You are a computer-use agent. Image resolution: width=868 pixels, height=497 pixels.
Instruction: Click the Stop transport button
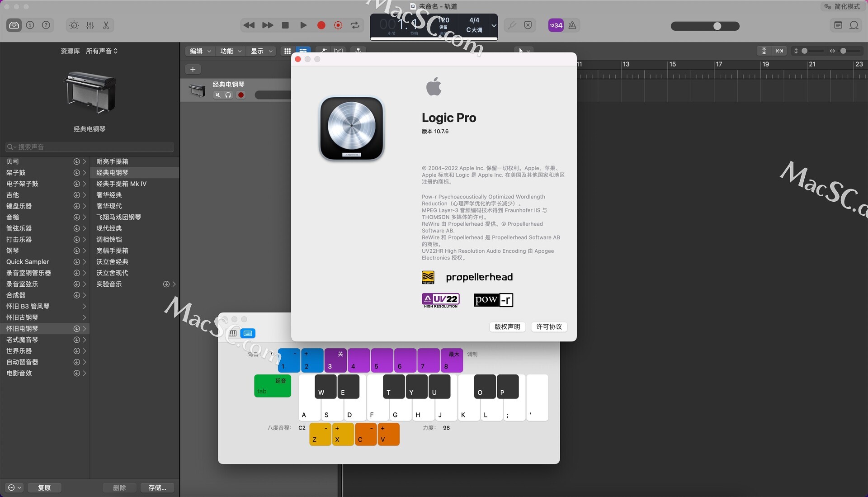click(x=285, y=25)
